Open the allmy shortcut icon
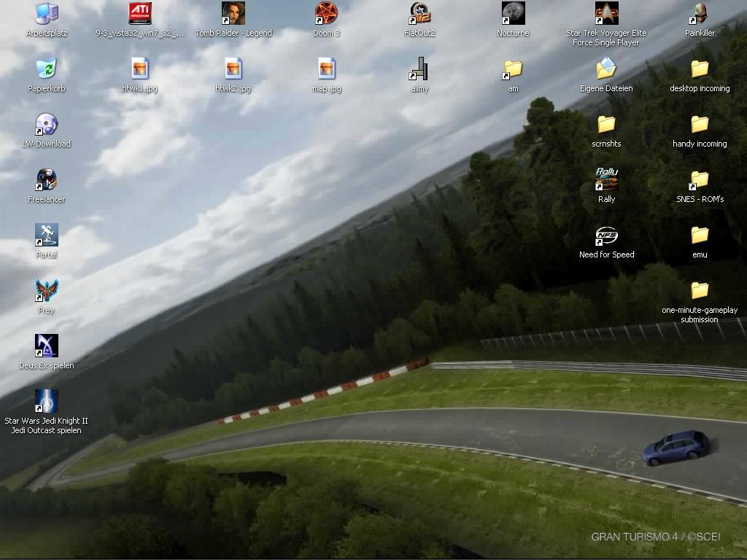The width and height of the screenshot is (747, 560). coord(419,69)
